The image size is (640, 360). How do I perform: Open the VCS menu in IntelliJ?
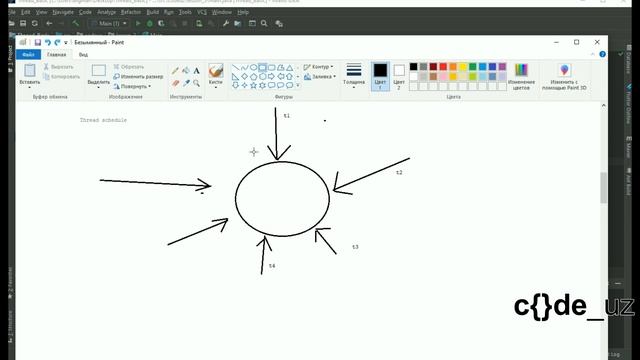click(202, 12)
